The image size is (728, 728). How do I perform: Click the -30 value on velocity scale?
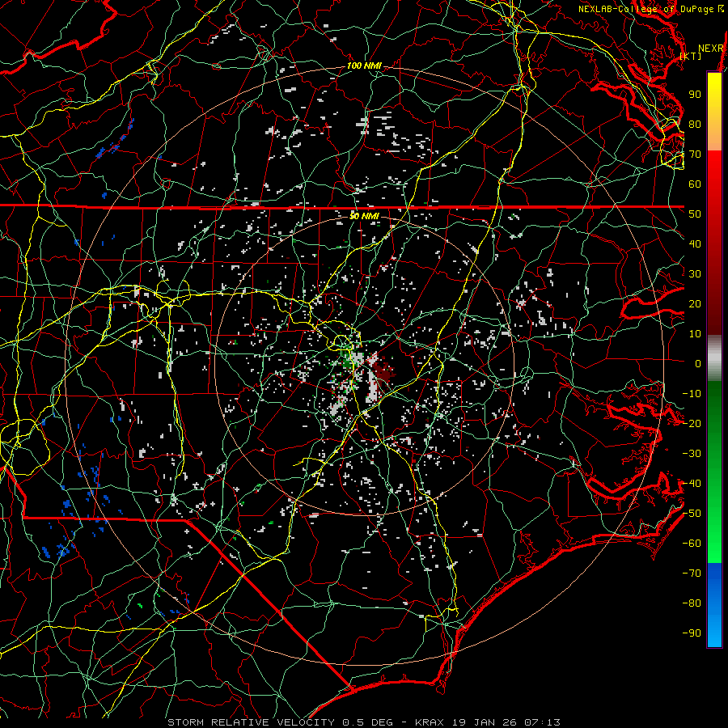692,454
